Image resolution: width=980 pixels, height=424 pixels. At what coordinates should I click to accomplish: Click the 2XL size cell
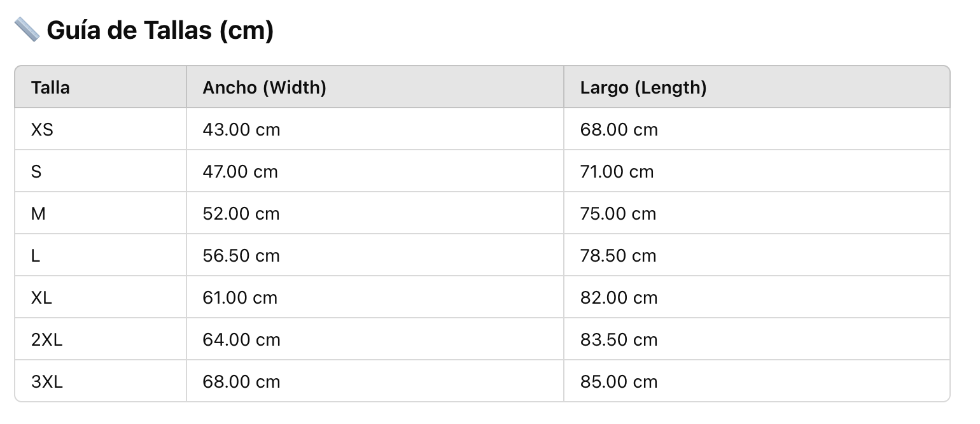coord(46,339)
